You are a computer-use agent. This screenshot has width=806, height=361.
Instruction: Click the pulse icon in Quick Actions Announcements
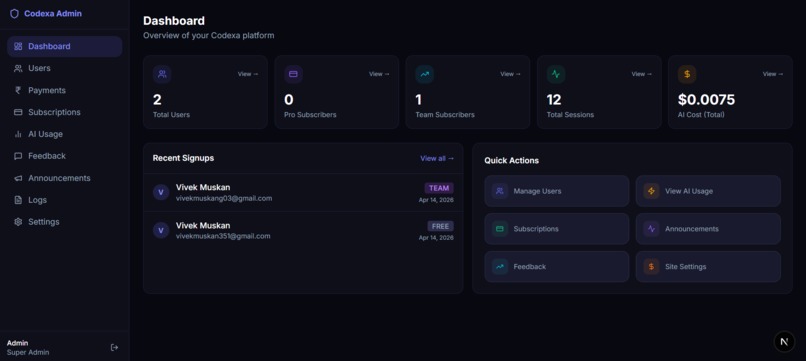point(651,229)
